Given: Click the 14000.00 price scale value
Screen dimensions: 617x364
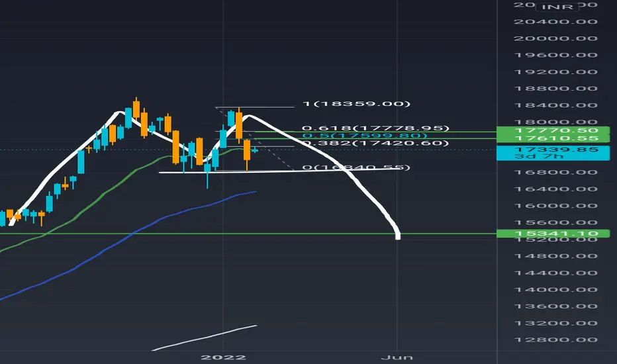Looking at the screenshot, I should [x=555, y=290].
